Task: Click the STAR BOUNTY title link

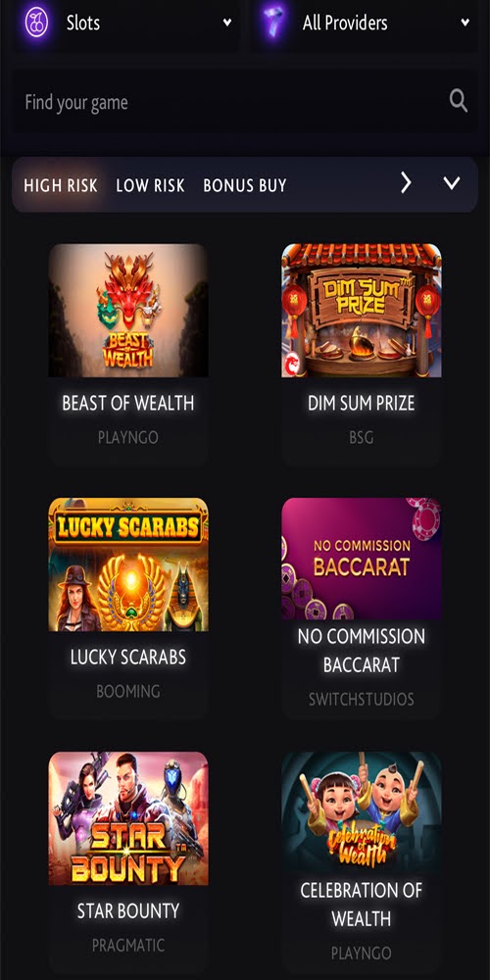Action: [x=128, y=910]
